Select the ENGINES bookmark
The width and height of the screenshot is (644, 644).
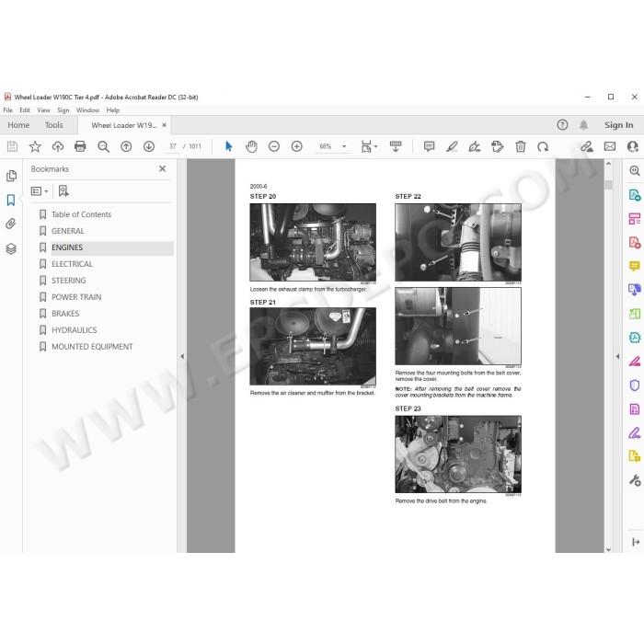pos(67,247)
